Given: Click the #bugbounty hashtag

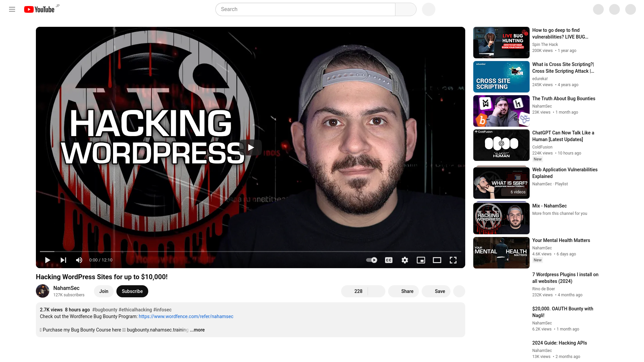Looking at the screenshot, I should tap(105, 310).
